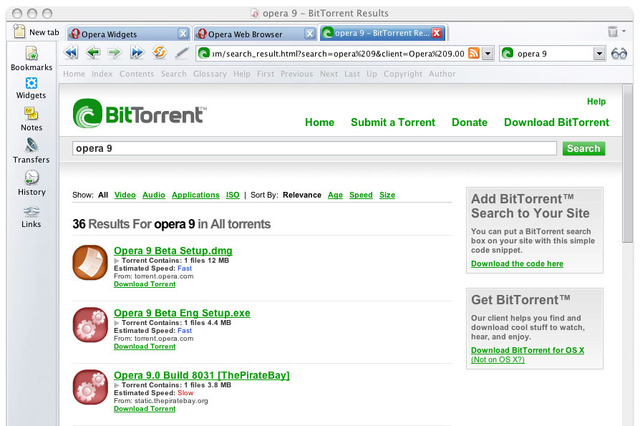Click the New tab button
The height and width of the screenshot is (426, 640).
[x=36, y=32]
